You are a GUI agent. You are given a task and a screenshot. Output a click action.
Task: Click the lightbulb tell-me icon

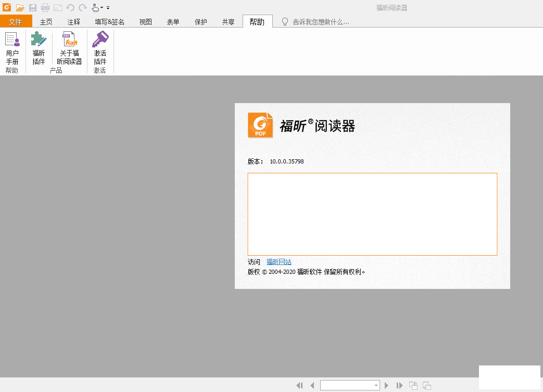[x=285, y=22]
